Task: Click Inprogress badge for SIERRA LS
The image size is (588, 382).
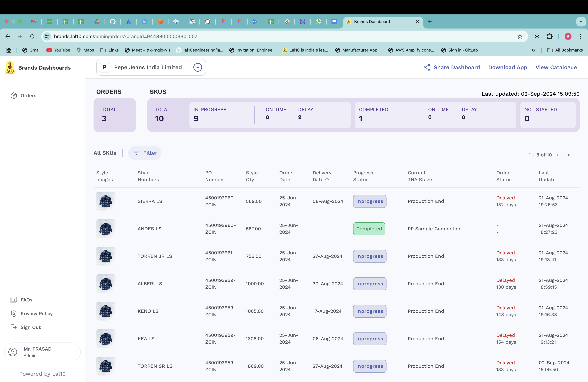Action: [370, 201]
